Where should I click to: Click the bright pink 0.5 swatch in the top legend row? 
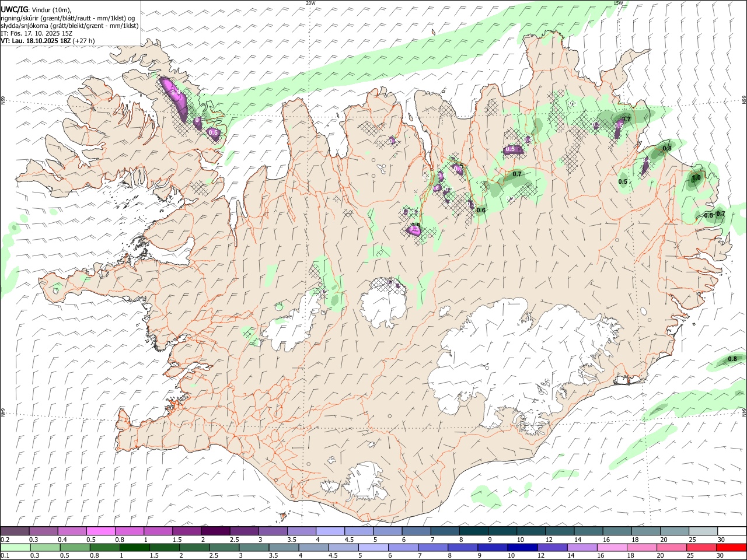click(100, 531)
